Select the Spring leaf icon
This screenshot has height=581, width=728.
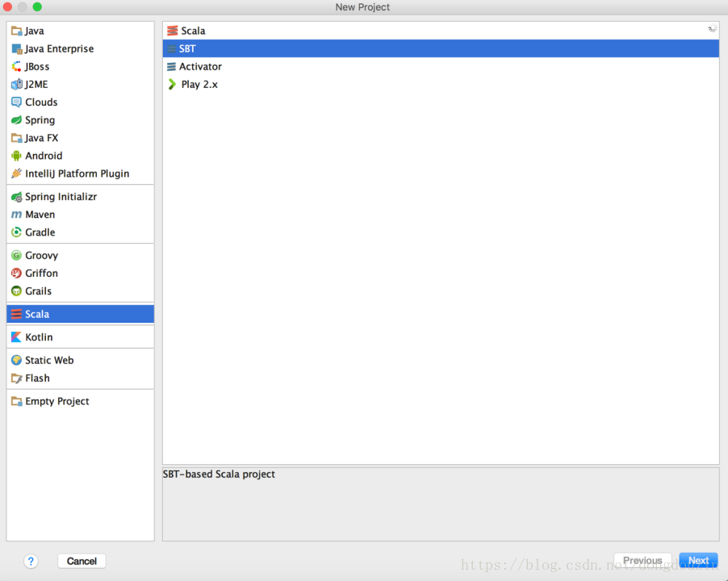17,120
